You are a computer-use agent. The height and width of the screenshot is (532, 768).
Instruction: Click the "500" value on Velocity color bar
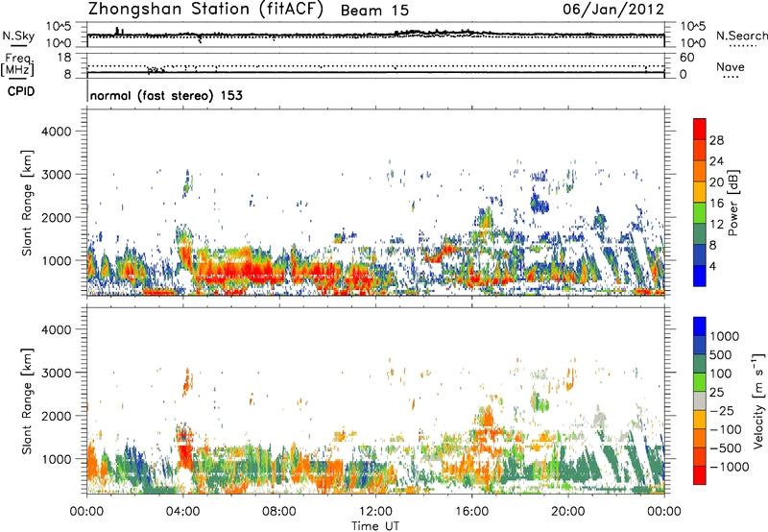pyautogui.click(x=721, y=355)
